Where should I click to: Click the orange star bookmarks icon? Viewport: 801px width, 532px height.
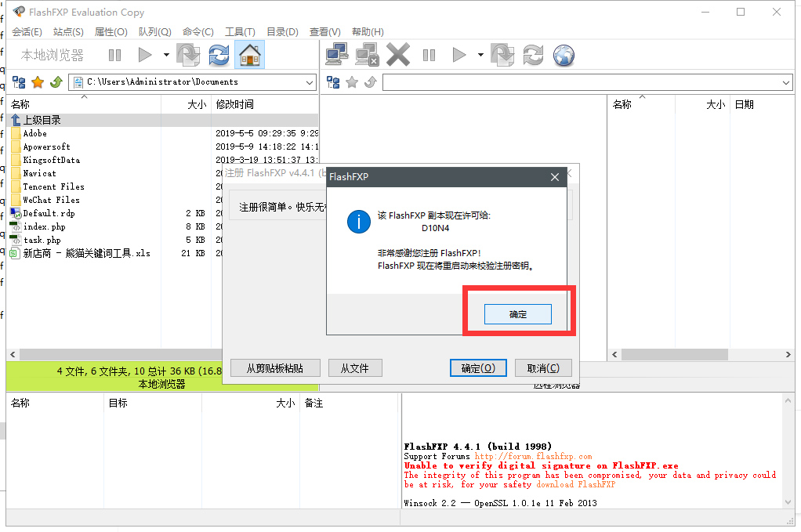[37, 82]
